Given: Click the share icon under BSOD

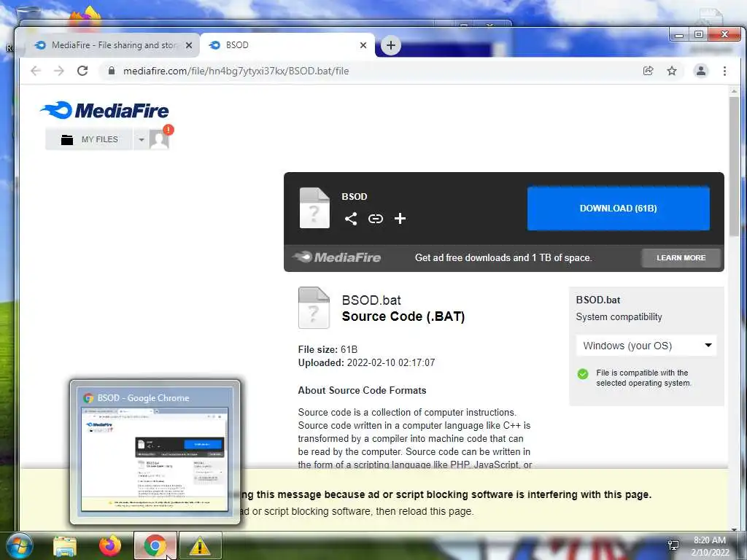Looking at the screenshot, I should click(x=351, y=219).
